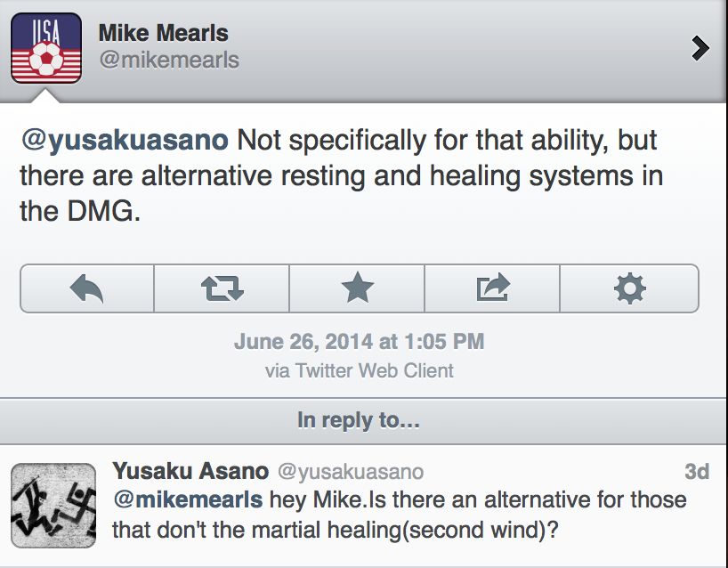Click the June 26, 2014 timestamp
728x568 pixels.
click(x=359, y=342)
